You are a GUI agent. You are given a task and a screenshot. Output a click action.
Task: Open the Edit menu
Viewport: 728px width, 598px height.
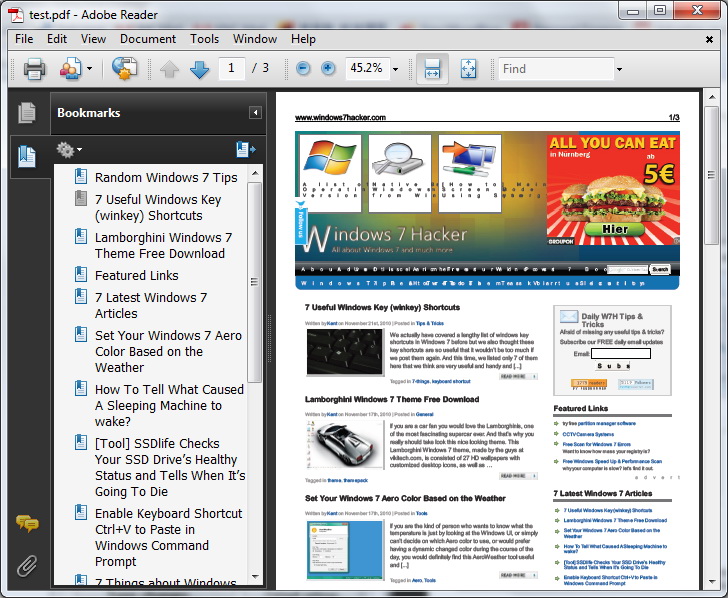tap(57, 39)
